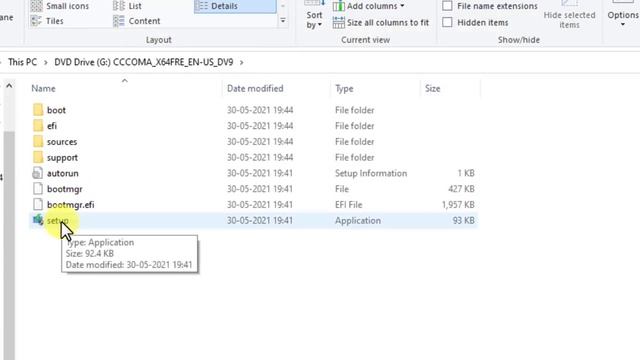Select the bootmgr.efi file icon

pos(38,204)
